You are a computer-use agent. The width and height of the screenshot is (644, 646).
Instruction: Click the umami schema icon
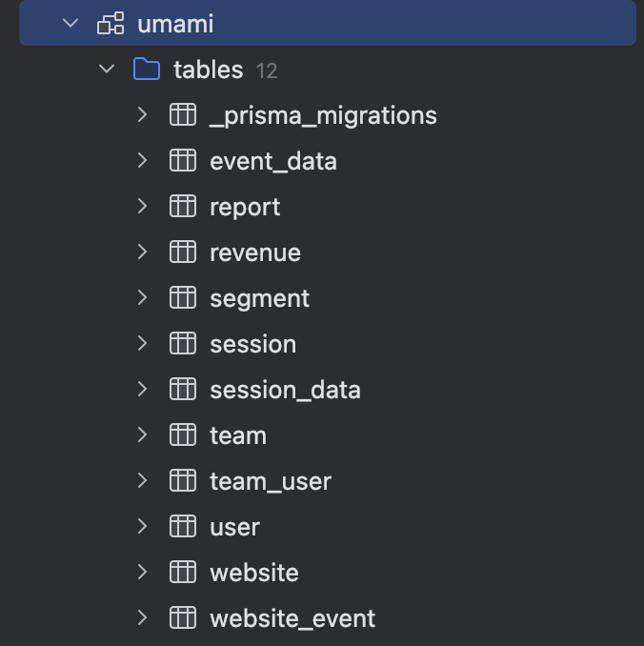[x=111, y=24]
